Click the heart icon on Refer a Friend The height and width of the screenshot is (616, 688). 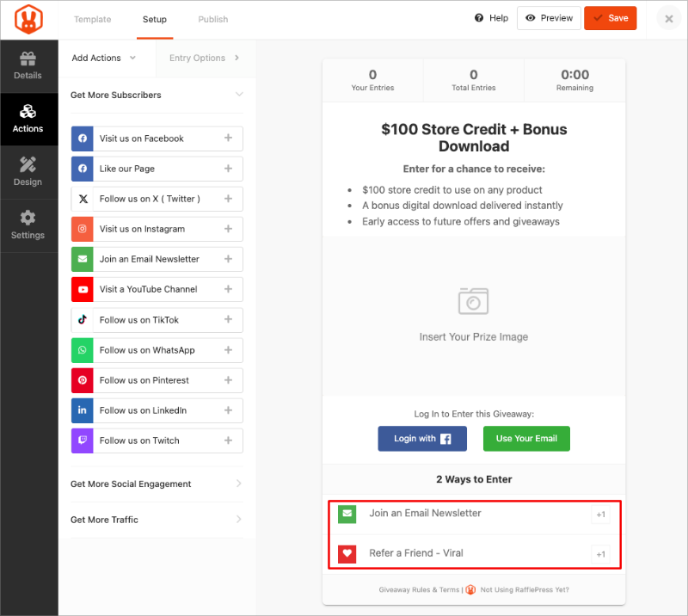click(x=347, y=554)
